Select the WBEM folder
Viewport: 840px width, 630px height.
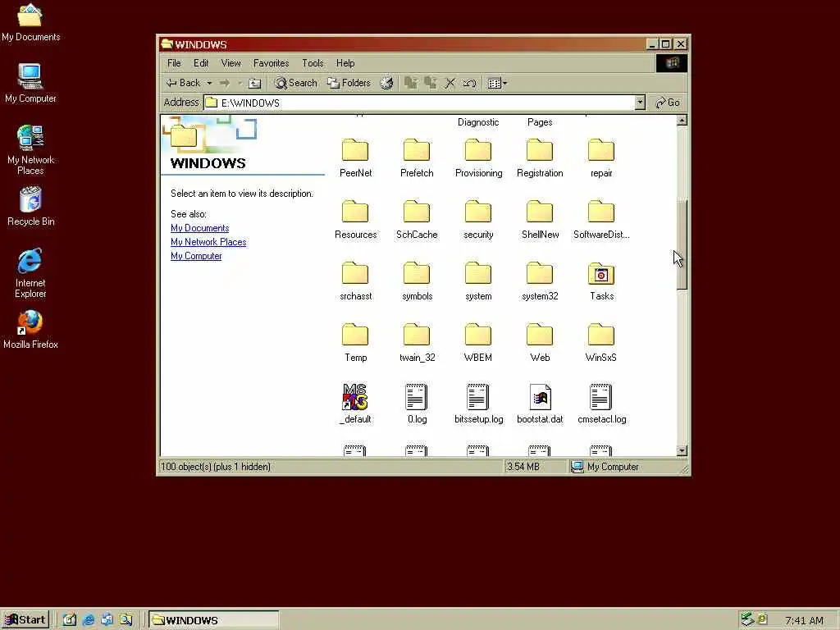[478, 342]
